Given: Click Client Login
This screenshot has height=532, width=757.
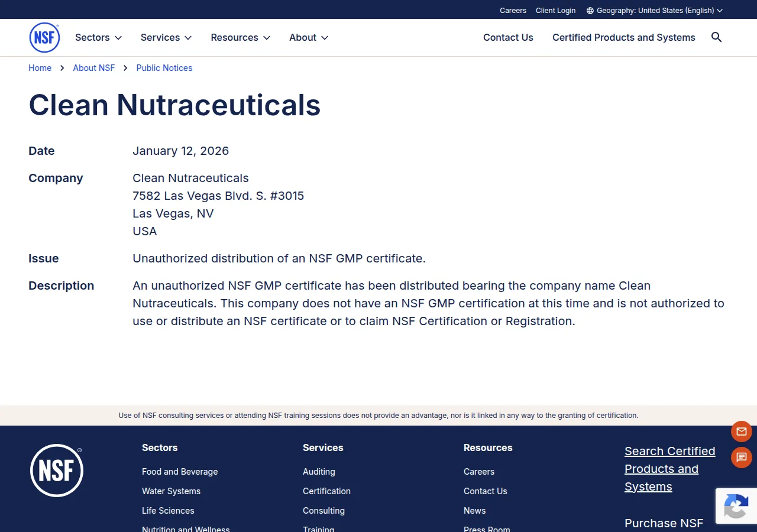Looking at the screenshot, I should 555,11.
